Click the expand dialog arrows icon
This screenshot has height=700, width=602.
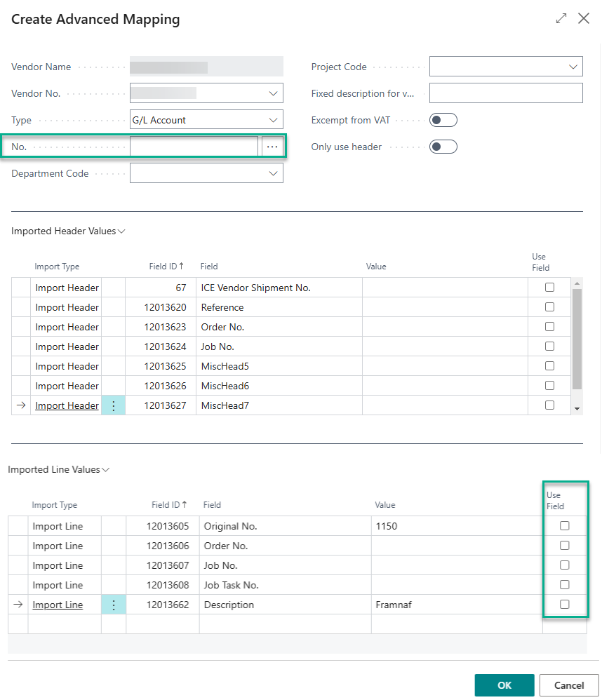tap(561, 19)
